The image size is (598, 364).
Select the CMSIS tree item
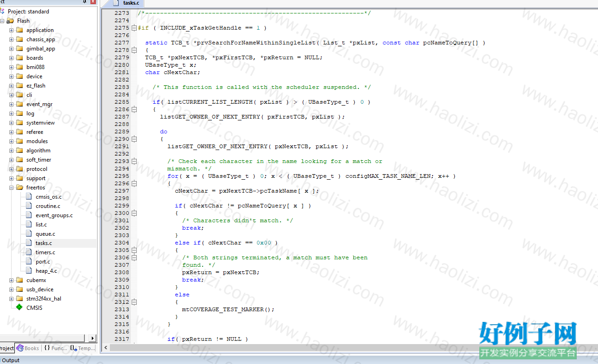(34, 308)
